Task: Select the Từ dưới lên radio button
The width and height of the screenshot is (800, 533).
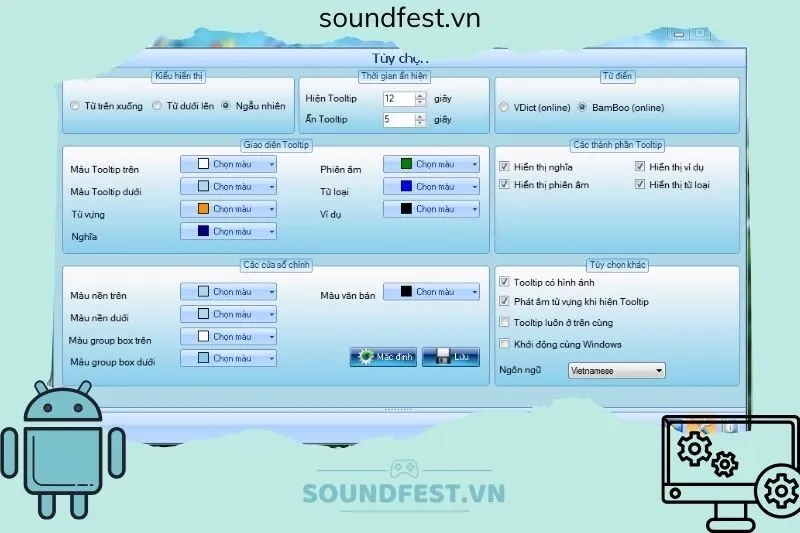Action: [157, 106]
